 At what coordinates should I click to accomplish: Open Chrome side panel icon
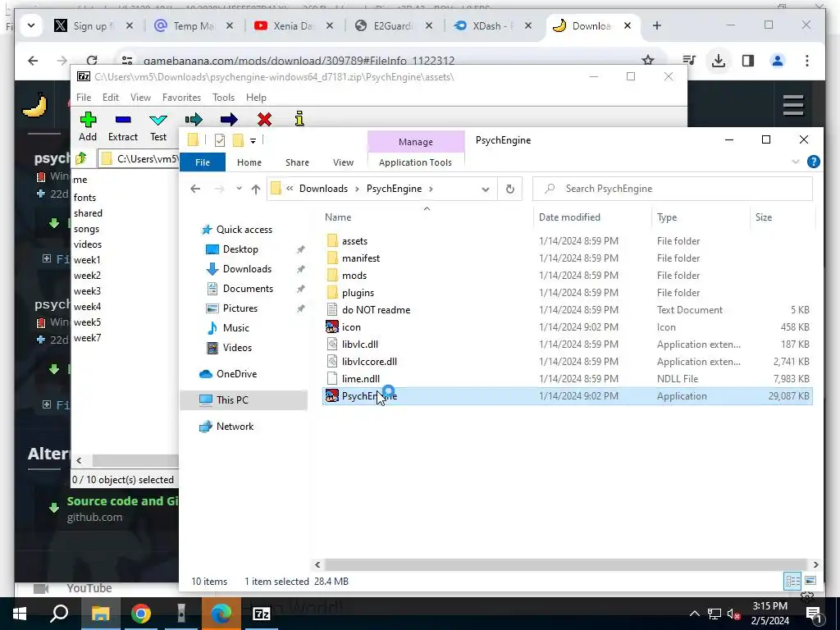tap(748, 61)
